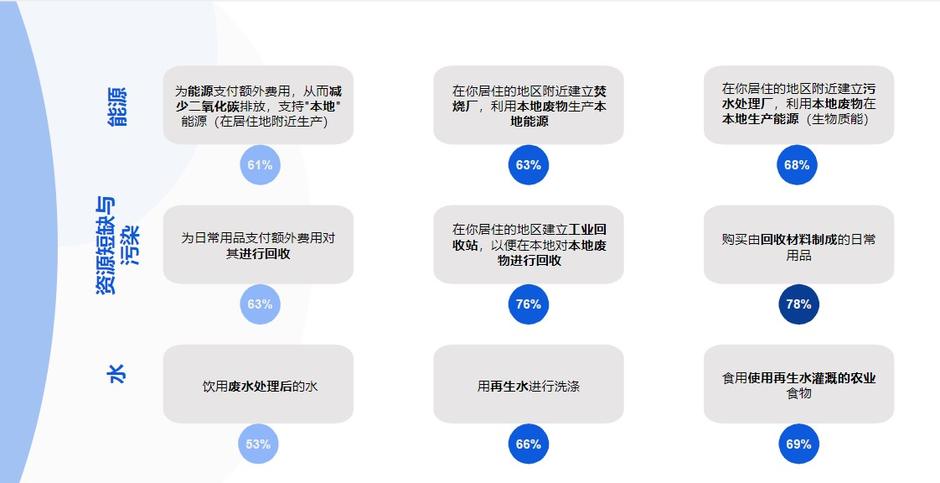Select the 购买由回收材料制成 card
Image resolution: width=940 pixels, height=483 pixels.
coord(799,244)
